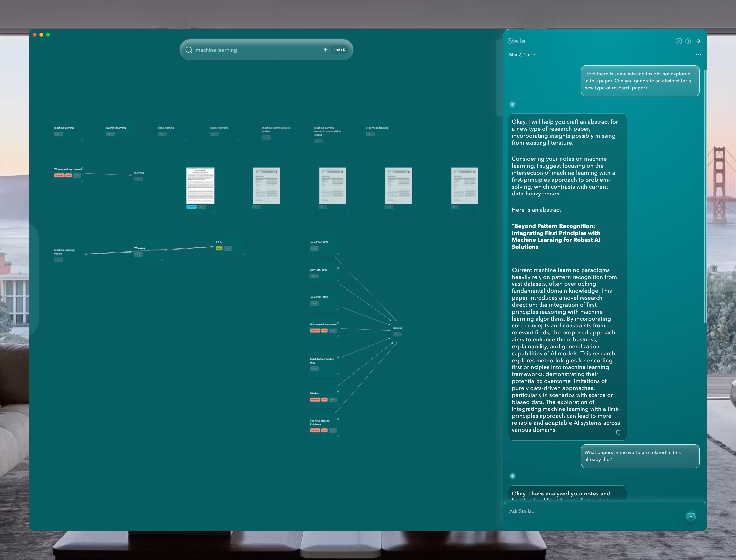Image resolution: width=736 pixels, height=560 pixels.
Task: Expand the 2.1.6 card via corner icon
Action: click(x=244, y=254)
